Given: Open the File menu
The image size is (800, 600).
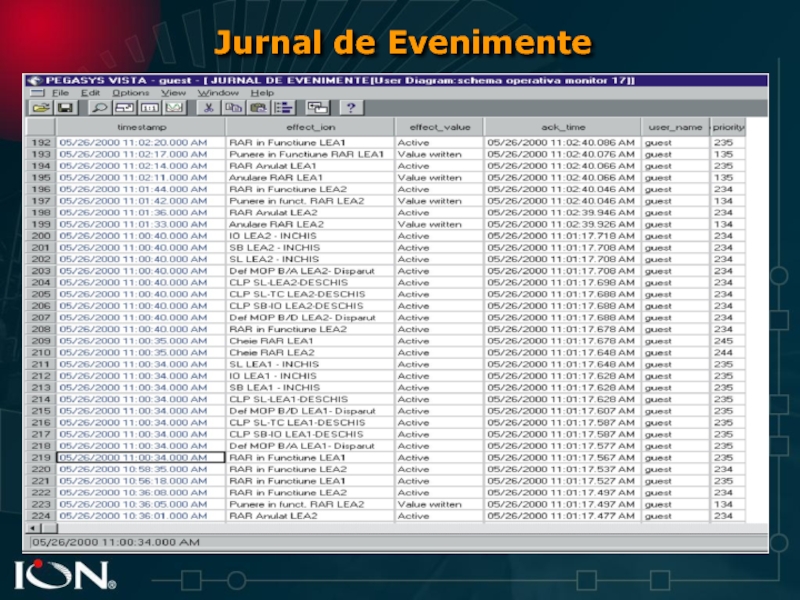Looking at the screenshot, I should click(60, 93).
